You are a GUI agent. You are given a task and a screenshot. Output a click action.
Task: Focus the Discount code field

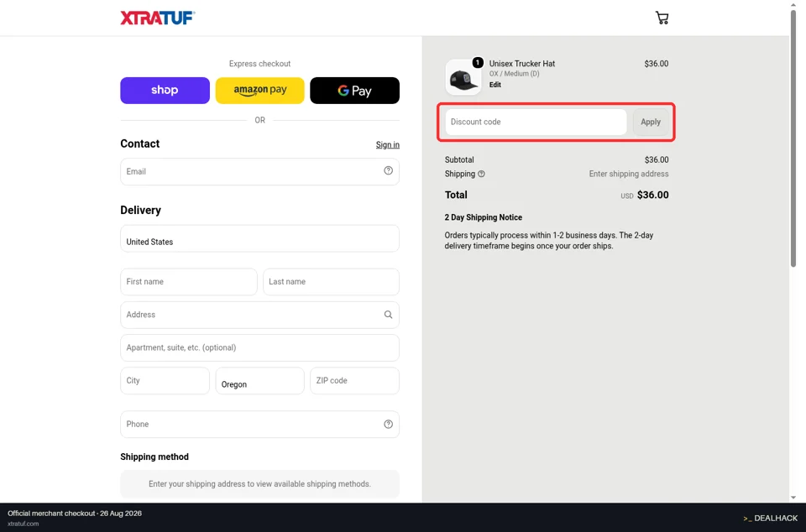(x=536, y=123)
